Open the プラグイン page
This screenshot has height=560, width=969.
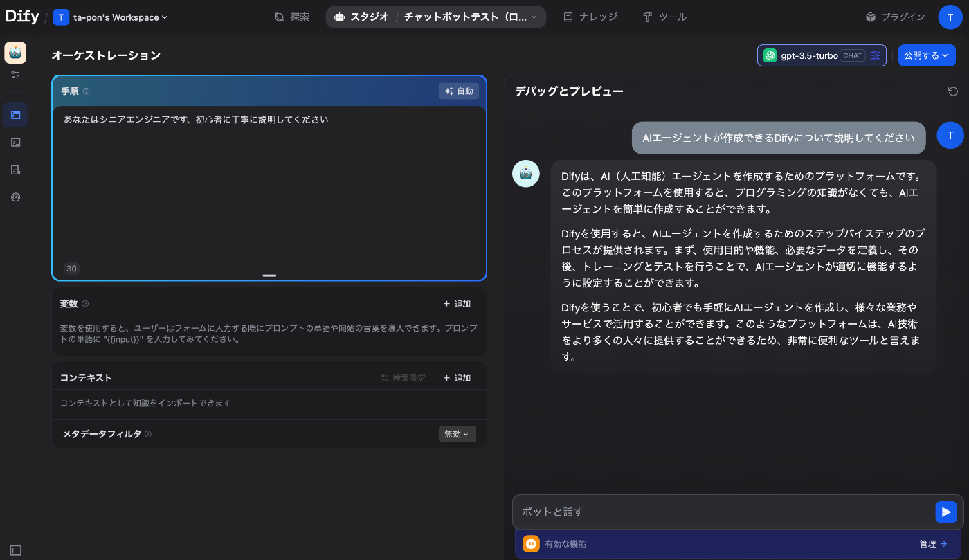coord(895,17)
